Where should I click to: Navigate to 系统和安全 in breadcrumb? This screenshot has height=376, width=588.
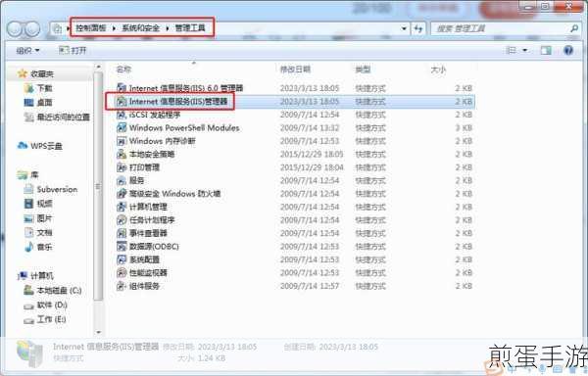point(140,28)
